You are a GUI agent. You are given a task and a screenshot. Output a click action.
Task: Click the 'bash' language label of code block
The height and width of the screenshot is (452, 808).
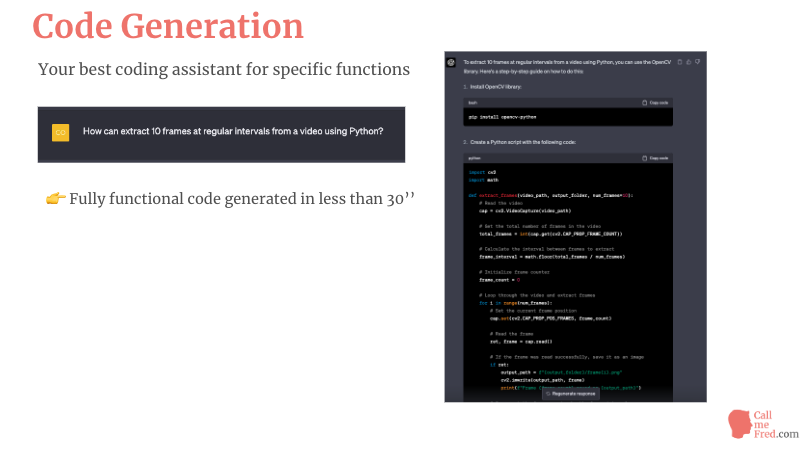(473, 103)
